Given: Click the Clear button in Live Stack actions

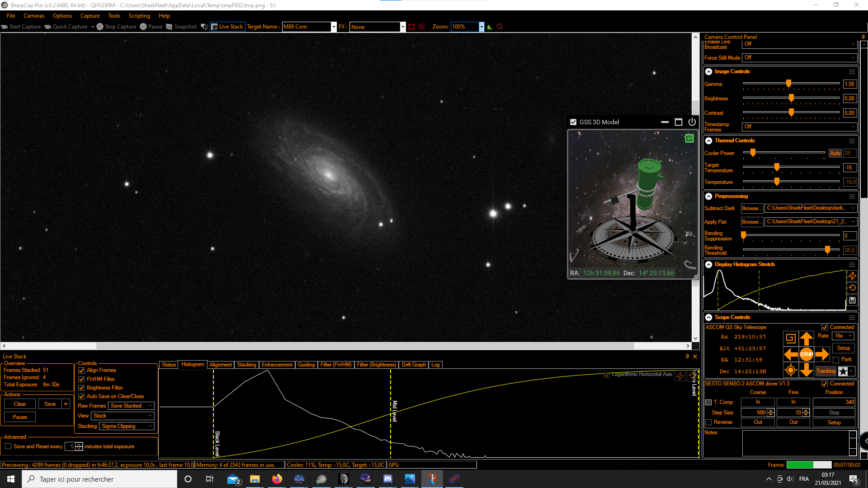Looking at the screenshot, I should point(20,404).
